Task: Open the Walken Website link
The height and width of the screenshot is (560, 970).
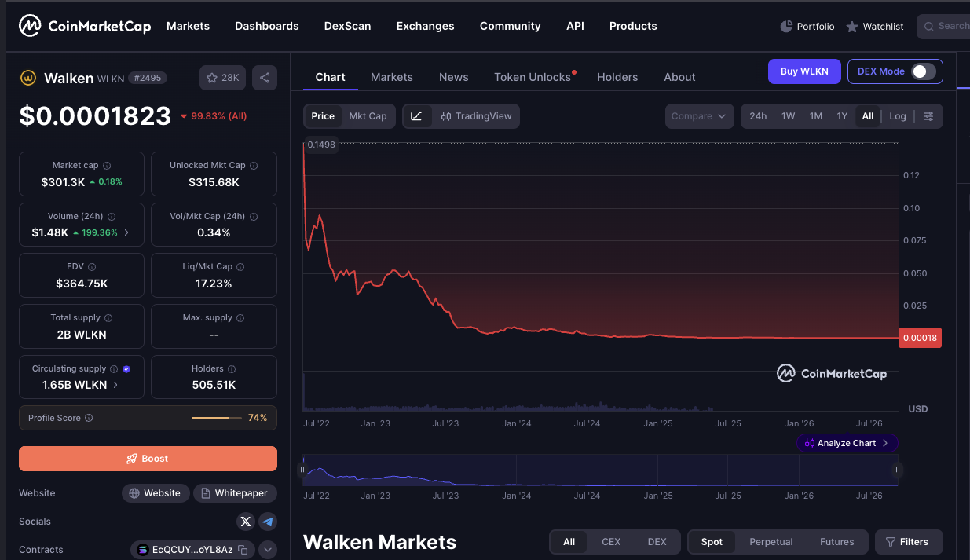Action: coord(156,493)
